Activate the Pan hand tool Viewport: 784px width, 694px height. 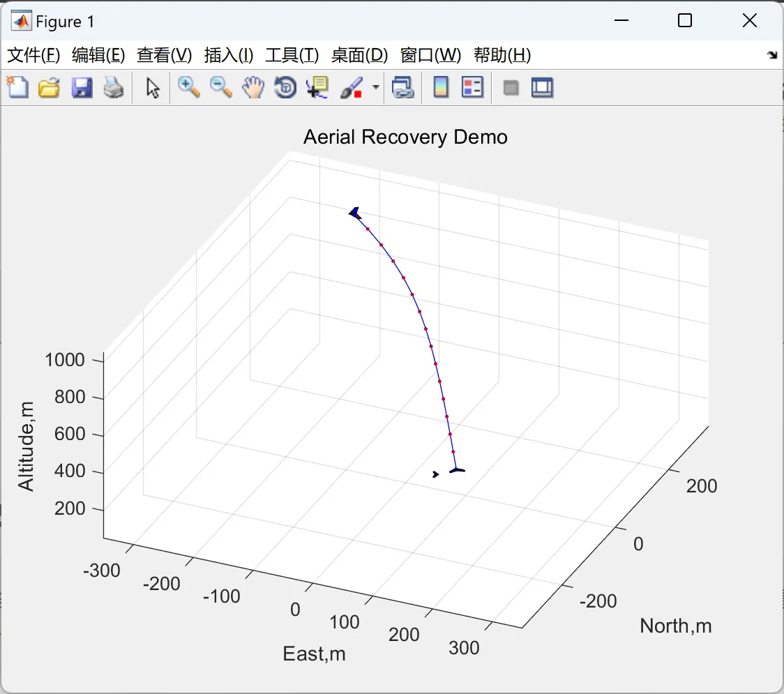pyautogui.click(x=253, y=87)
